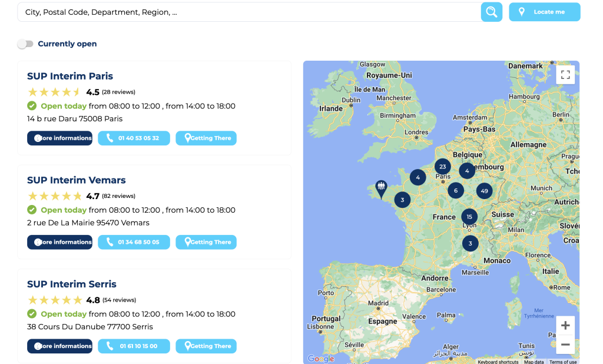Screen dimensions: 603x364
Task: Open SUP Interim Vemars agency title
Action: pyautogui.click(x=77, y=180)
